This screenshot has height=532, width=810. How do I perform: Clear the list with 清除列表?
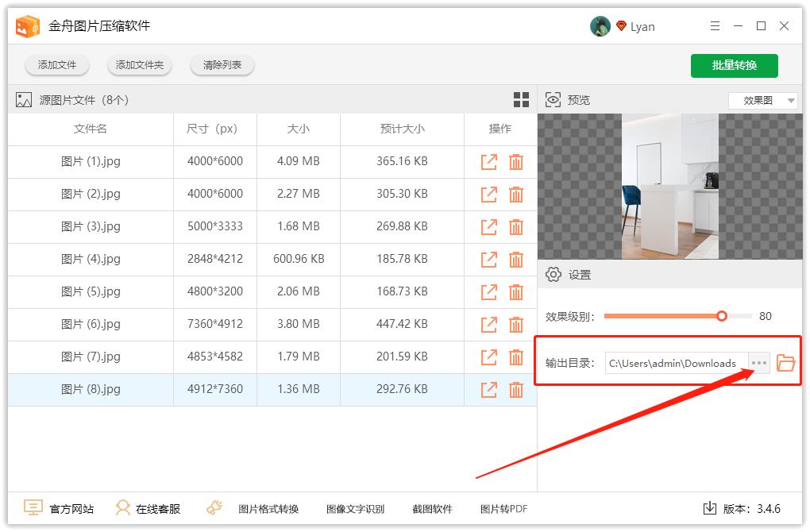tap(222, 65)
